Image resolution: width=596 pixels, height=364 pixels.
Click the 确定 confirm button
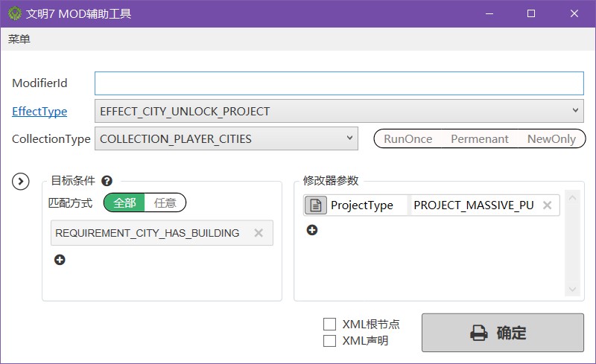(502, 333)
